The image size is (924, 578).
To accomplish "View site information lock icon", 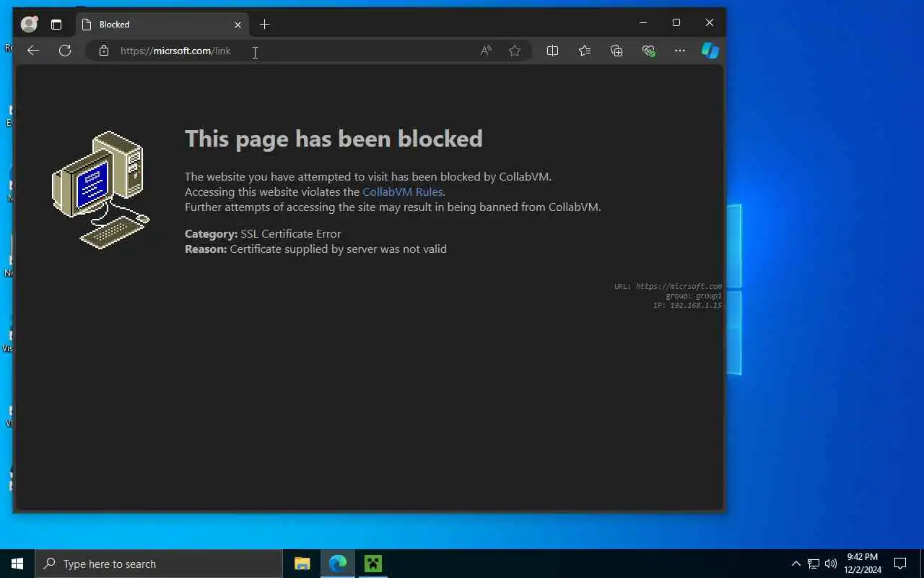I will (104, 51).
